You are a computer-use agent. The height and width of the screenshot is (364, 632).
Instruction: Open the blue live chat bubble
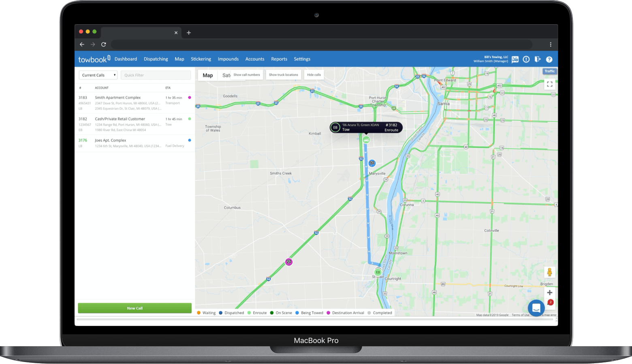click(x=536, y=308)
